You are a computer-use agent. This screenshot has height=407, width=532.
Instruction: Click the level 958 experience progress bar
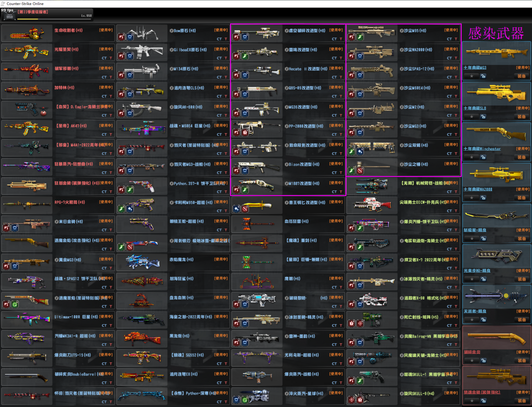[55, 19]
